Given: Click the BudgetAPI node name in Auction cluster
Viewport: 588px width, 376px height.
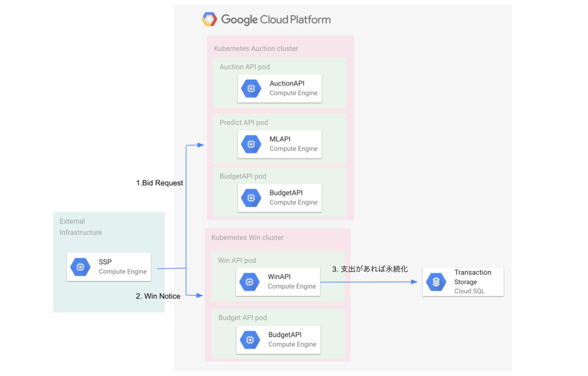Looking at the screenshot, I should click(x=286, y=193).
